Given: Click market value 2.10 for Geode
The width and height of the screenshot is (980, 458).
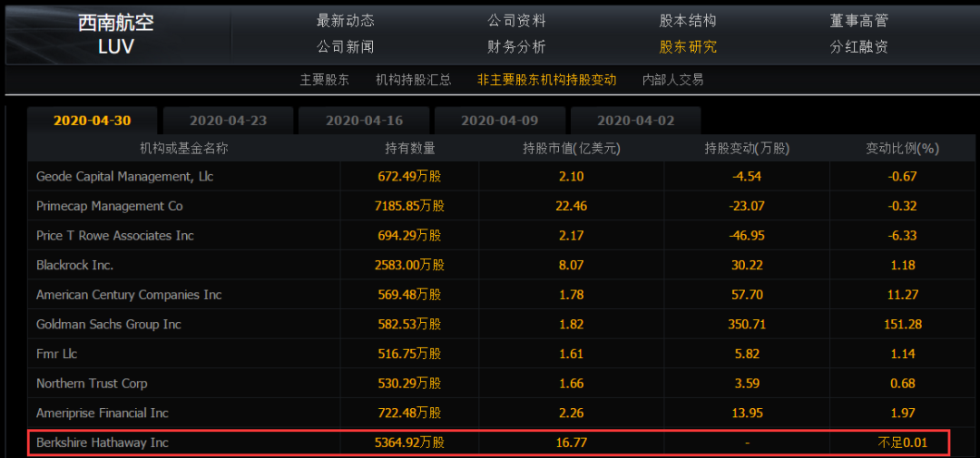Looking at the screenshot, I should click(572, 177).
